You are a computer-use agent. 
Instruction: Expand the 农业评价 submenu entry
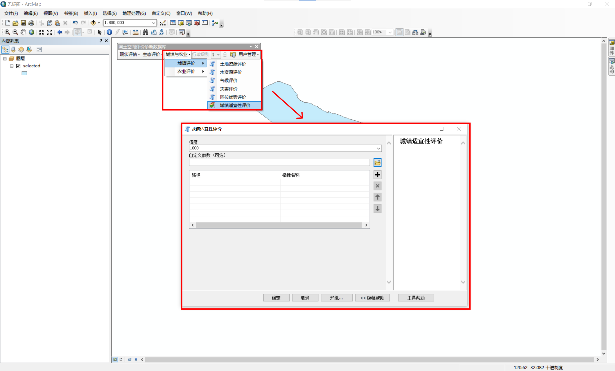pyautogui.click(x=186, y=71)
